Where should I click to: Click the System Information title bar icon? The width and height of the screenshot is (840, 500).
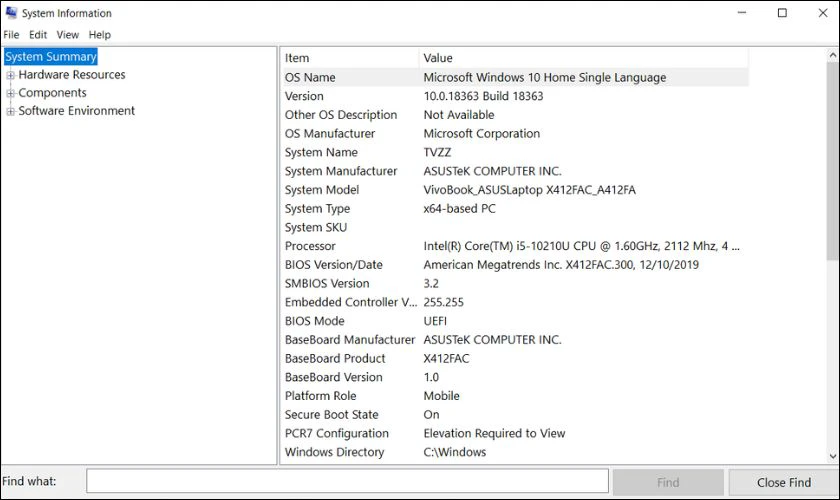pyautogui.click(x=11, y=12)
